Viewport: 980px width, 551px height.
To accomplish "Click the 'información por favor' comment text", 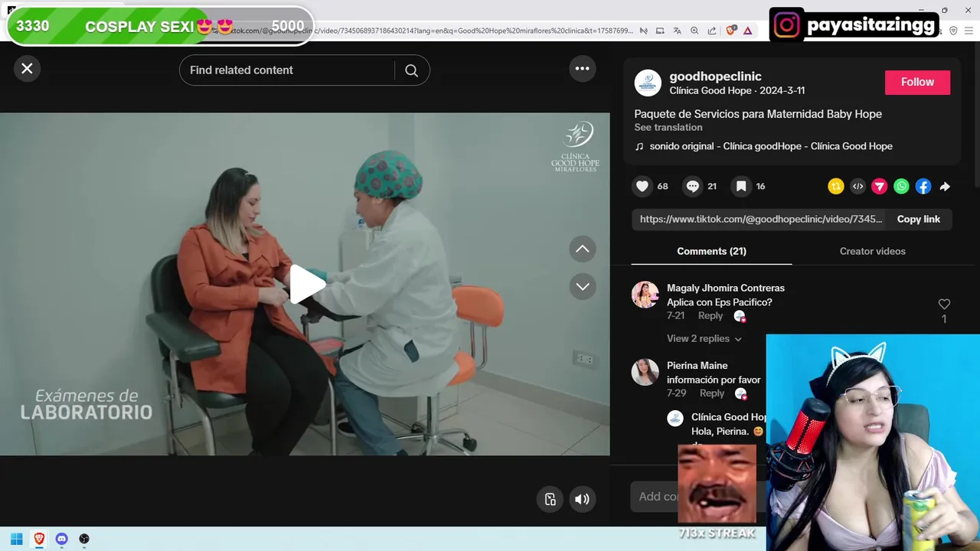I will tap(714, 380).
